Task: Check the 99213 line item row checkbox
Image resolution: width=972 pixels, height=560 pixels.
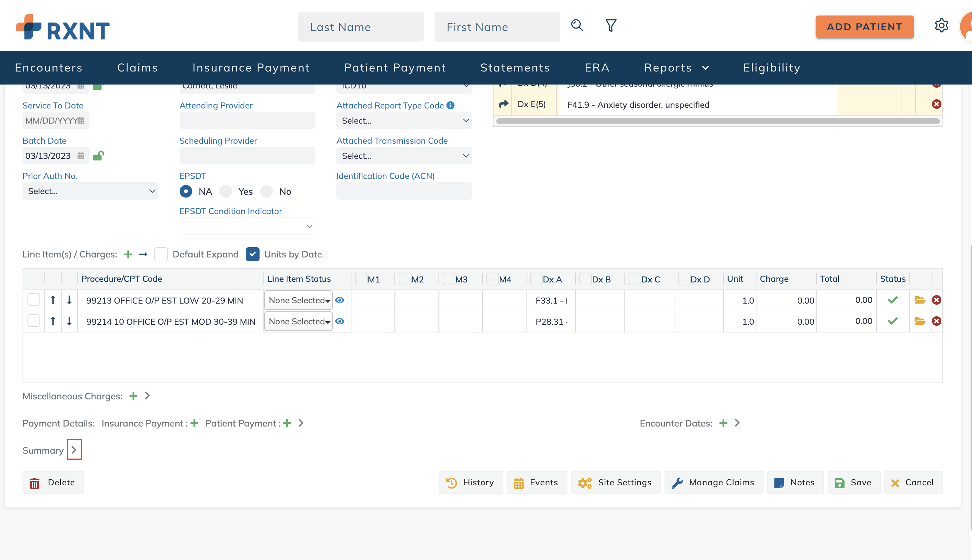Action: (34, 300)
